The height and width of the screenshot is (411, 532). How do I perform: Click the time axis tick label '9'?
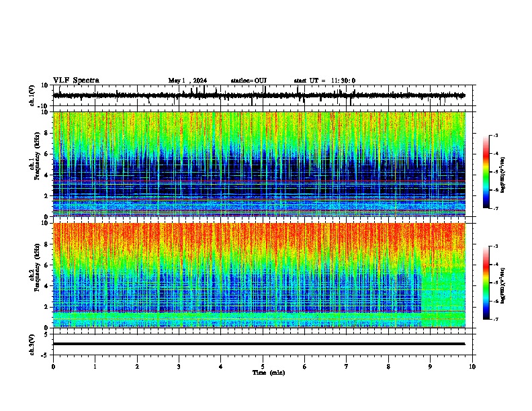(430, 367)
